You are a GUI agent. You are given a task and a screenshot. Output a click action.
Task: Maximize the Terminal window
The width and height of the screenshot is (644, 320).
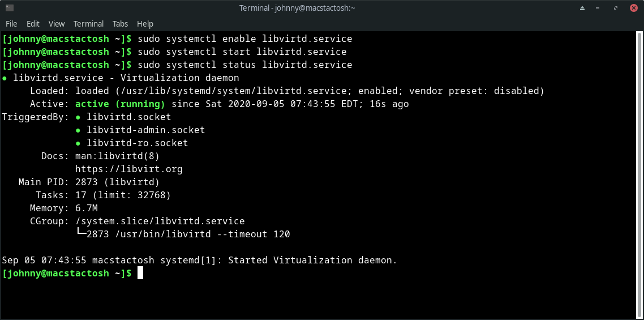click(x=616, y=8)
